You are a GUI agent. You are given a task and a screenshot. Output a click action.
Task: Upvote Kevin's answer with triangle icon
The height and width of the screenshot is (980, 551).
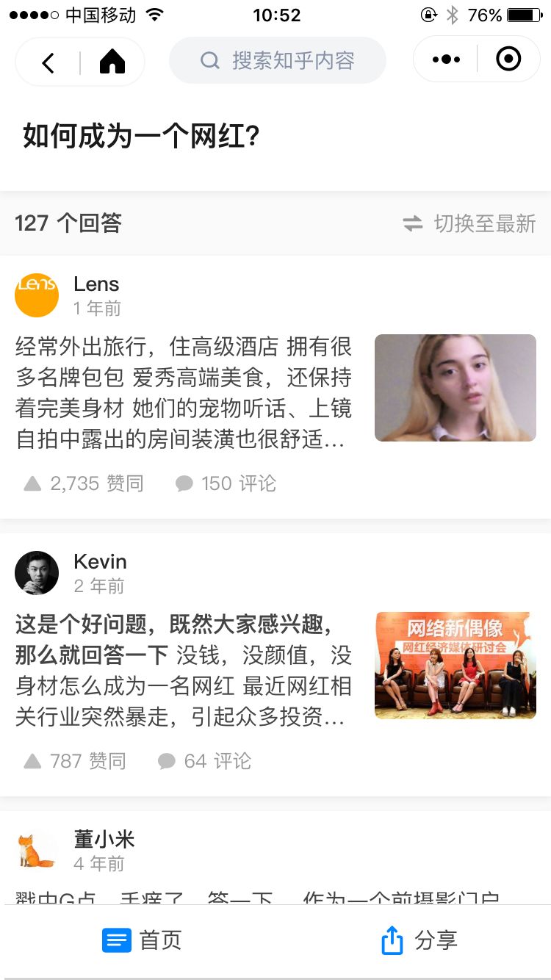click(32, 761)
